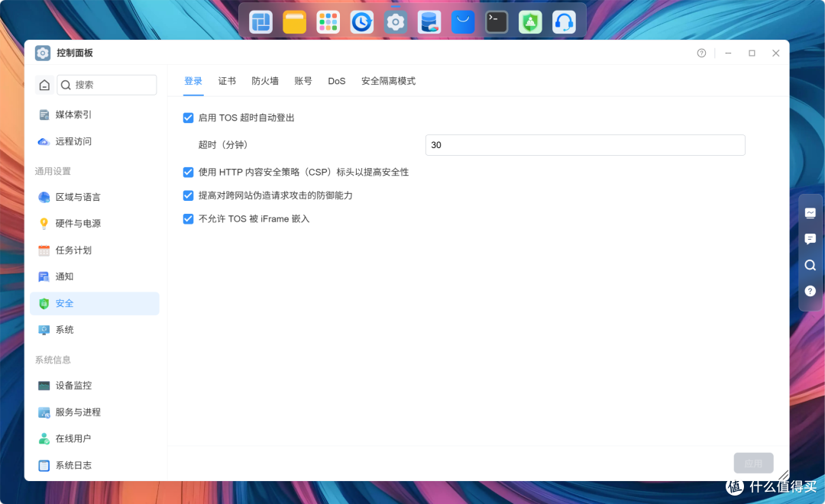Switch to the 账号 tab

pos(303,81)
